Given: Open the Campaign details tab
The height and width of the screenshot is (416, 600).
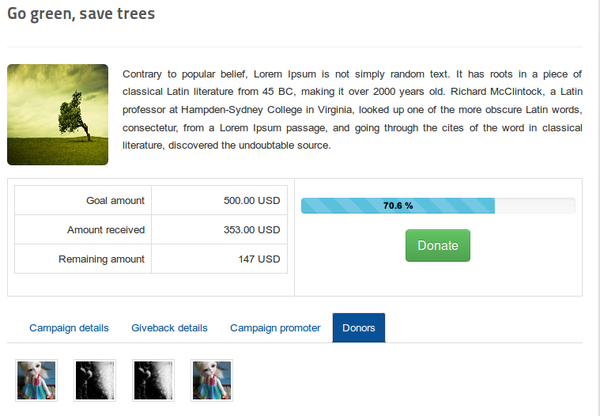Looking at the screenshot, I should (69, 328).
